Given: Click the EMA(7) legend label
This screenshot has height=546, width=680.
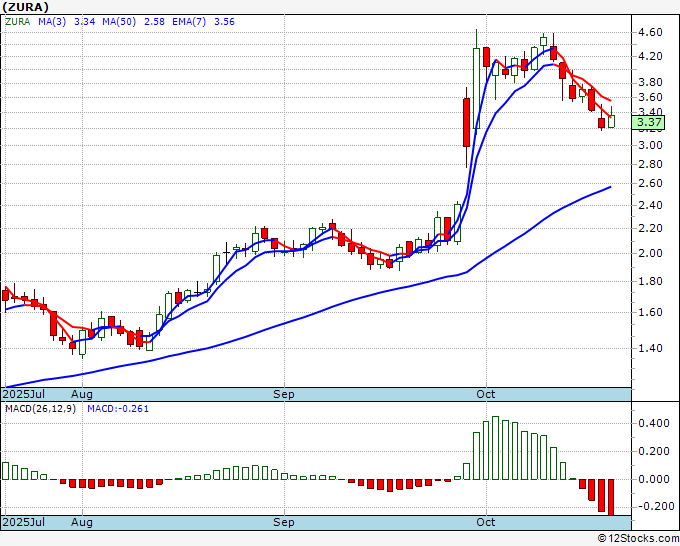Looking at the screenshot, I should (x=189, y=22).
